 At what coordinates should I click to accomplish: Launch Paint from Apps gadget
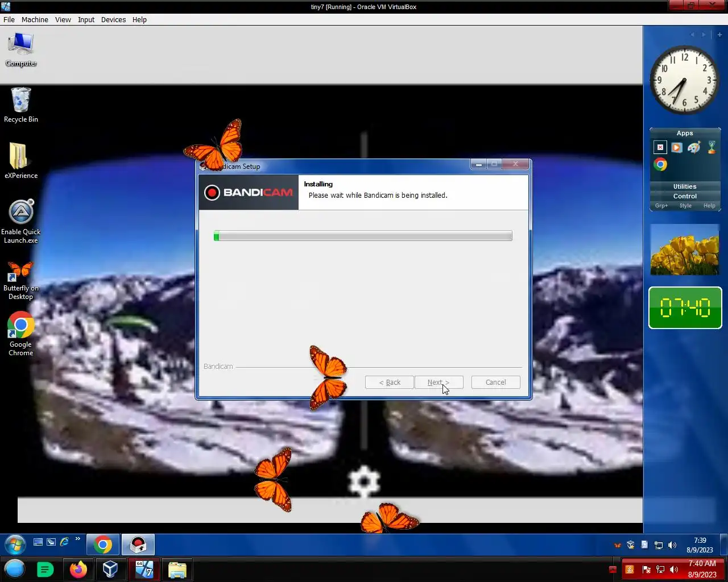coord(694,147)
